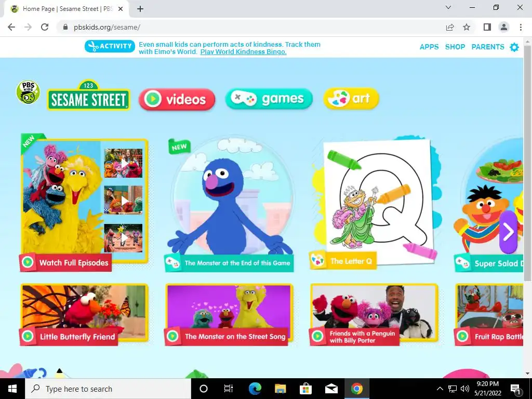Click the blue settings gear icon
This screenshot has width=532, height=399.
(x=514, y=47)
